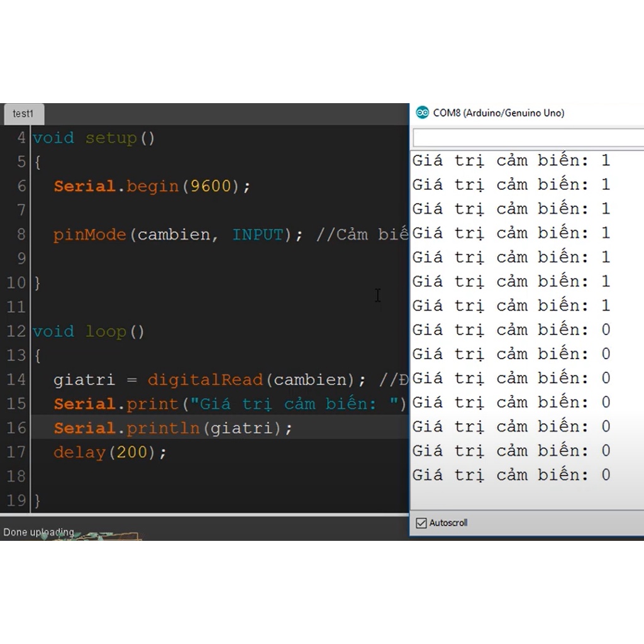
Task: Click the Serial.println(giatri) statement
Action: tap(173, 428)
